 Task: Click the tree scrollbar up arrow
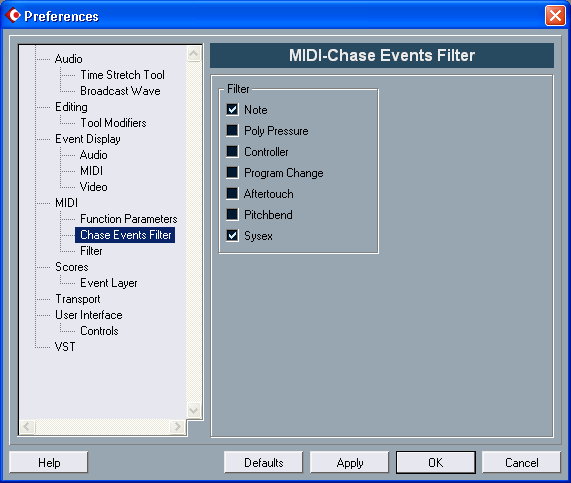[194, 54]
